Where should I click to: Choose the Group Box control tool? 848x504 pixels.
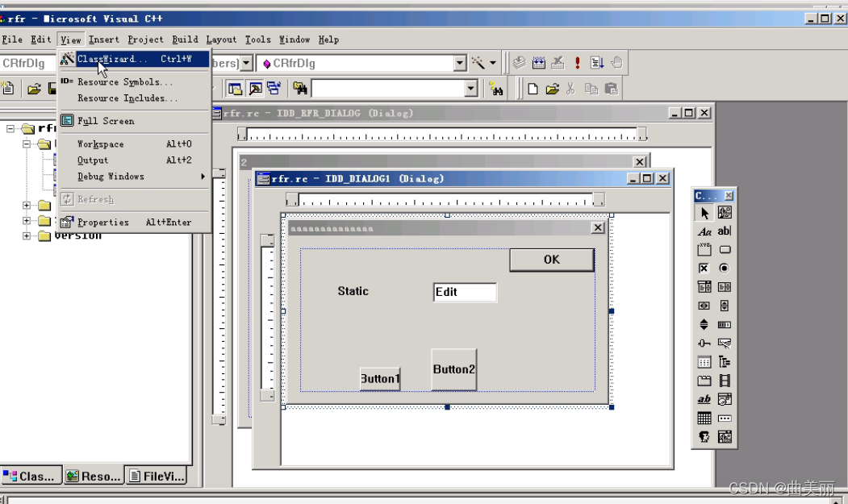(704, 250)
